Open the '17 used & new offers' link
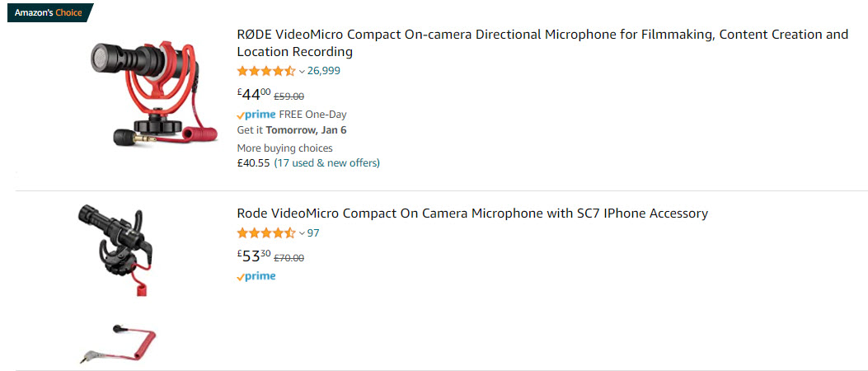Viewport: 868px width, 371px height. point(326,163)
